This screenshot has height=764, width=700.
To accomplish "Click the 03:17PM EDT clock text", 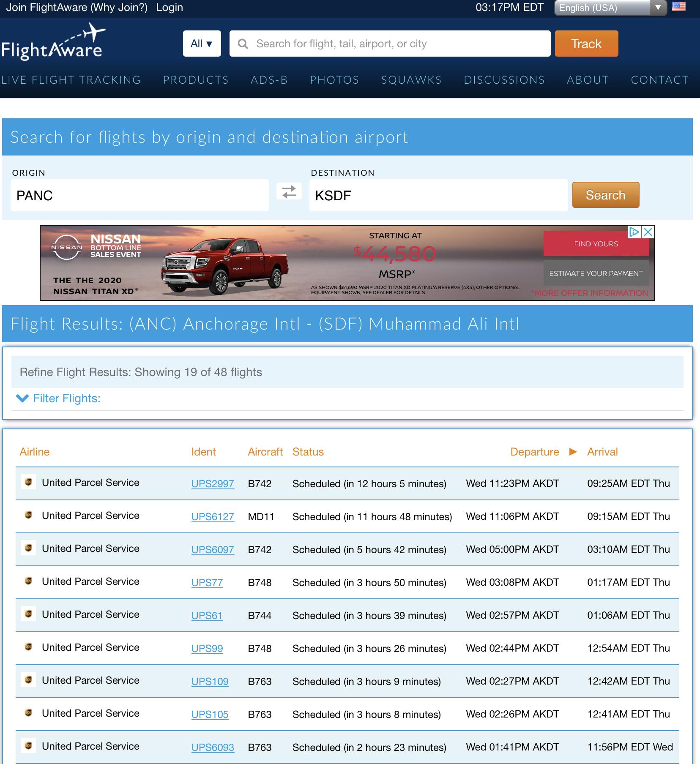I will [509, 7].
